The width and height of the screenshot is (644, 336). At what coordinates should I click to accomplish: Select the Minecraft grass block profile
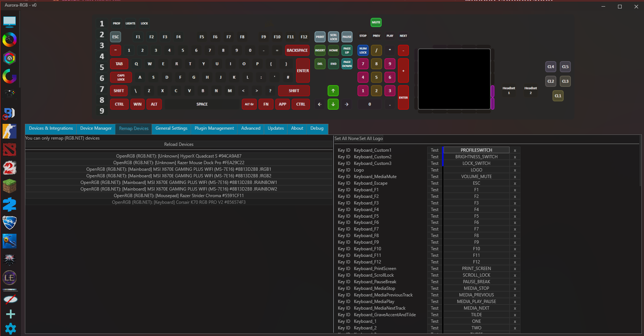point(10,186)
